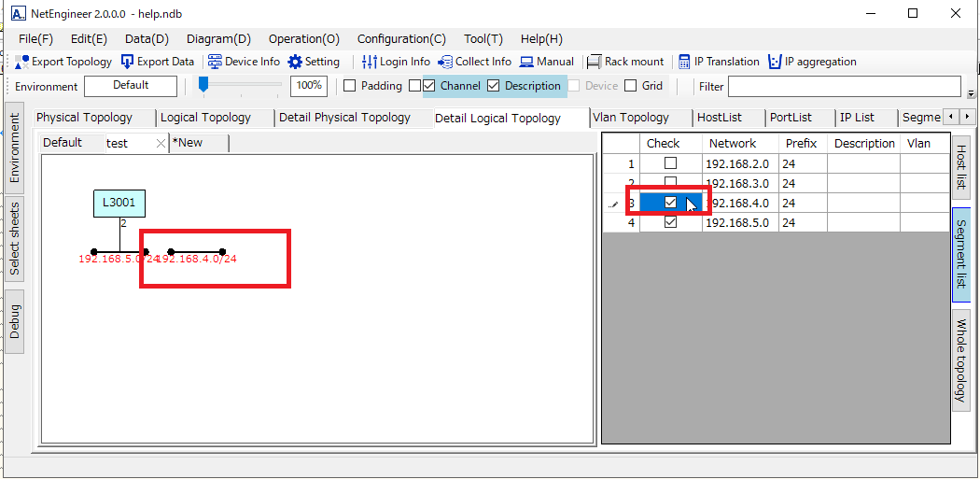The image size is (980, 479).
Task: Open the Configuration(C) menu
Action: click(x=401, y=39)
